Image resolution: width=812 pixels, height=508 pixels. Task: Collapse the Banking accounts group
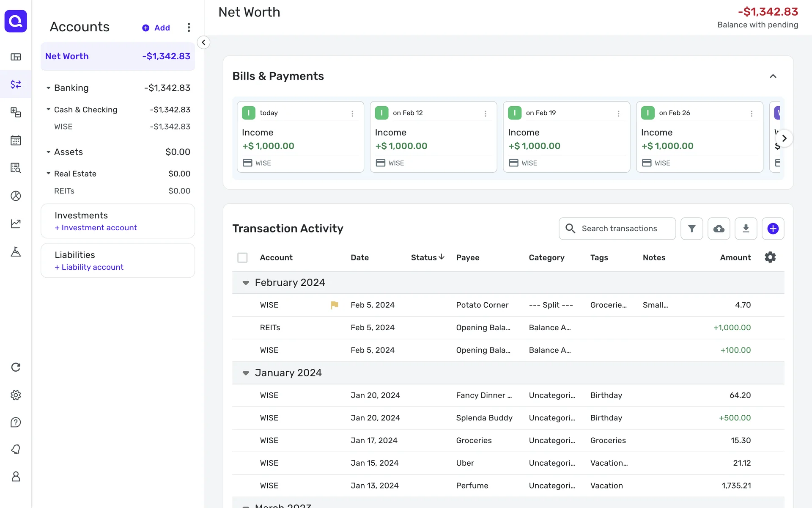(x=49, y=88)
